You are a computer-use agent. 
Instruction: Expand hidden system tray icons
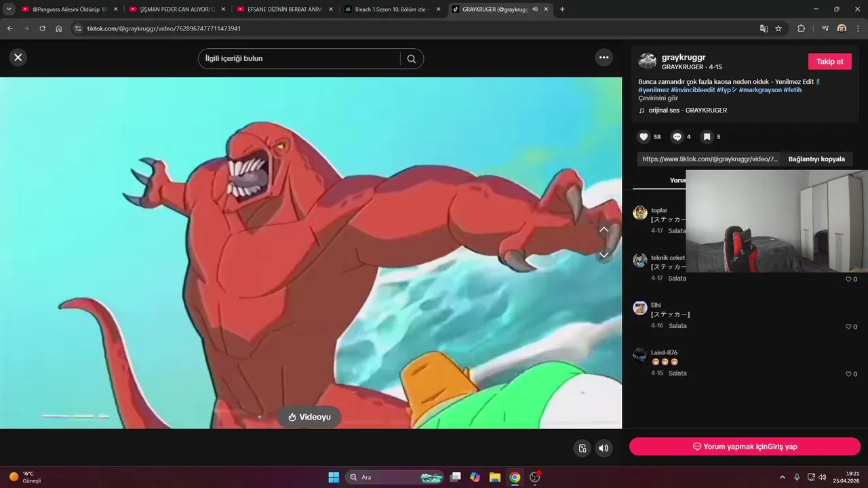[x=781, y=477]
